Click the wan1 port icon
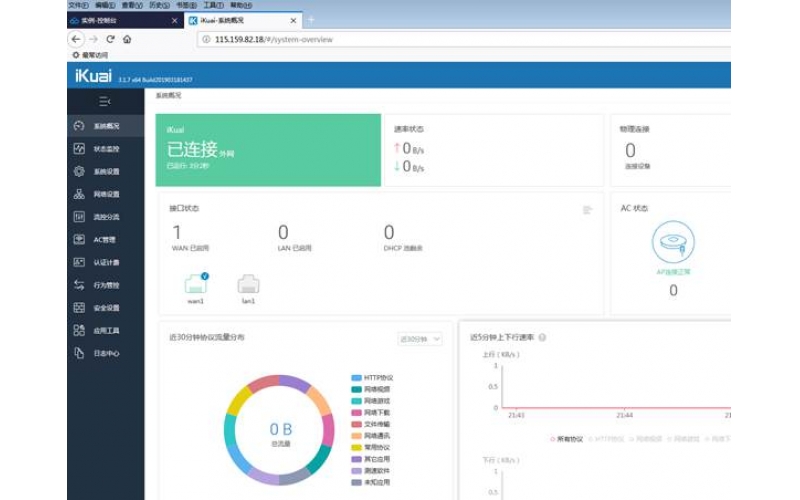800x500 pixels. point(196,285)
